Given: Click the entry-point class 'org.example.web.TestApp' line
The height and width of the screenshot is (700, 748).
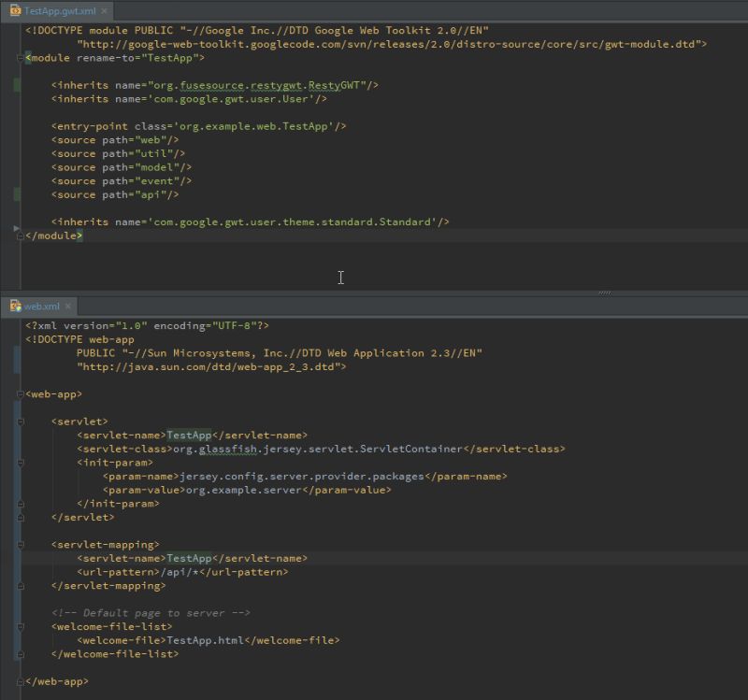Looking at the screenshot, I should click(x=198, y=126).
